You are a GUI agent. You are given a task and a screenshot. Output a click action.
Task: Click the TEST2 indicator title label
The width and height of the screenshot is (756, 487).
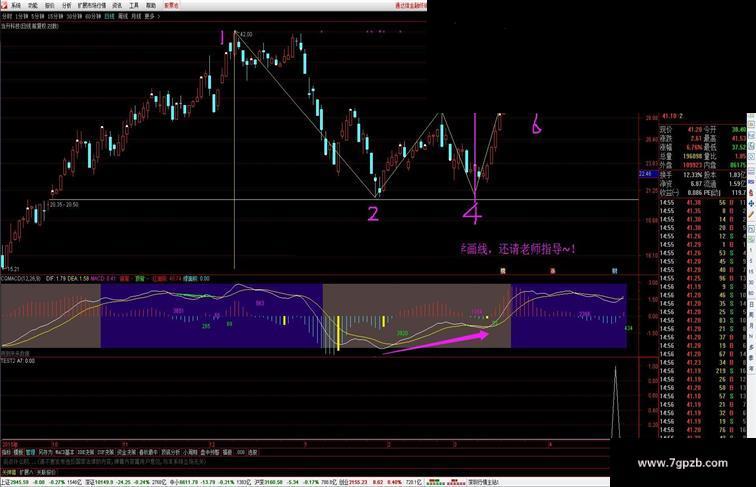pos(8,361)
